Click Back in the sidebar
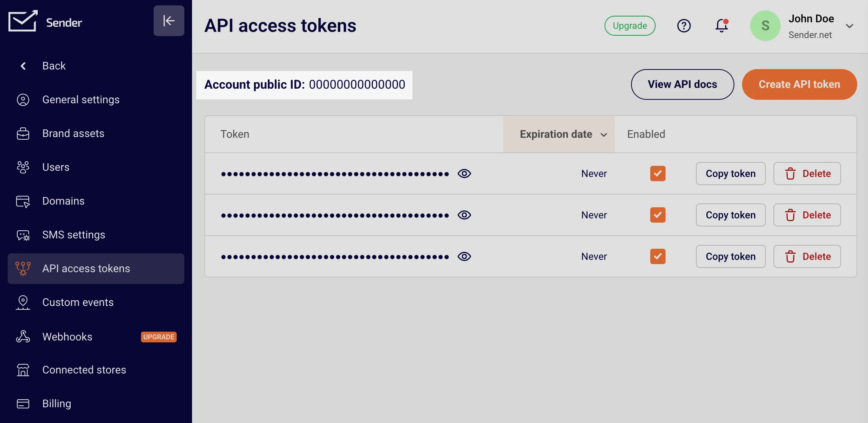 (54, 65)
